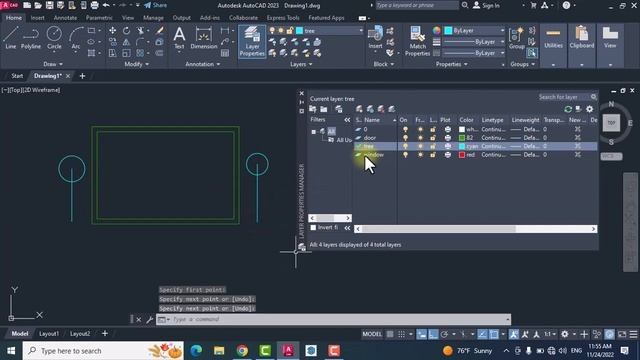Click the WCS label under ViewCube
640x360 pixels.
coord(611,156)
